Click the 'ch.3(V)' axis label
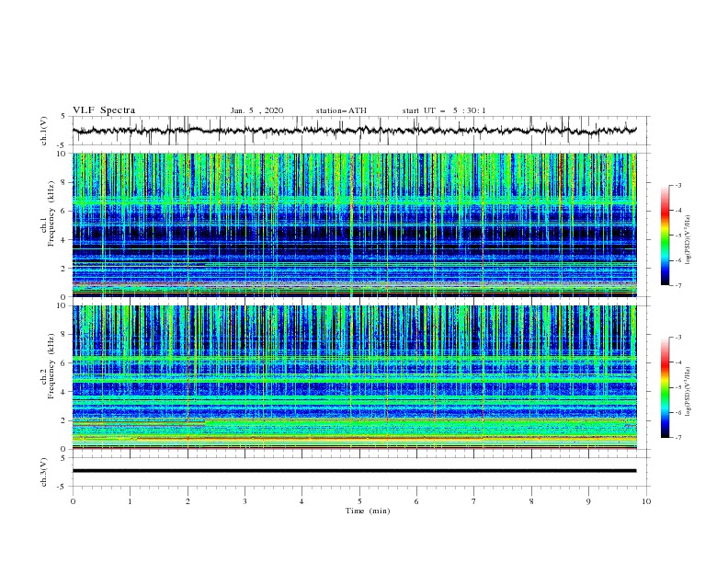The height and width of the screenshot is (563, 728). click(44, 472)
